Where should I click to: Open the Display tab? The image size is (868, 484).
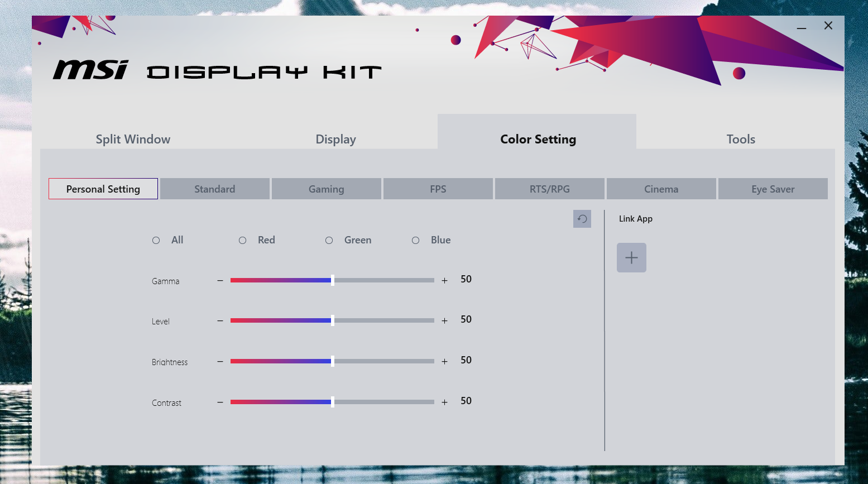[335, 139]
